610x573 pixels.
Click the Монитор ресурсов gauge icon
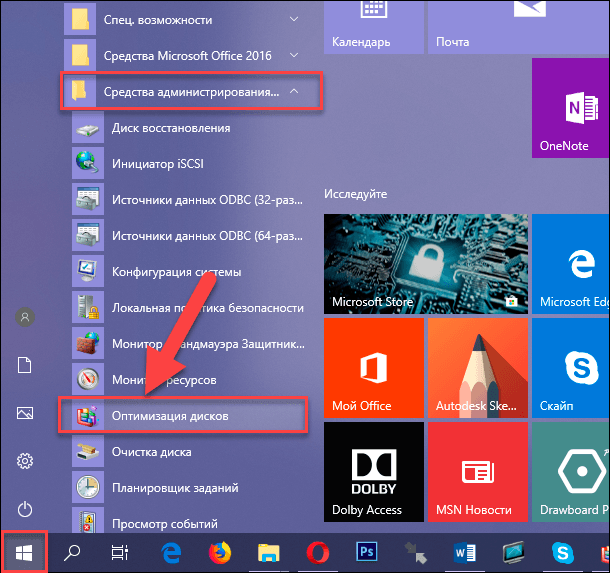point(88,379)
